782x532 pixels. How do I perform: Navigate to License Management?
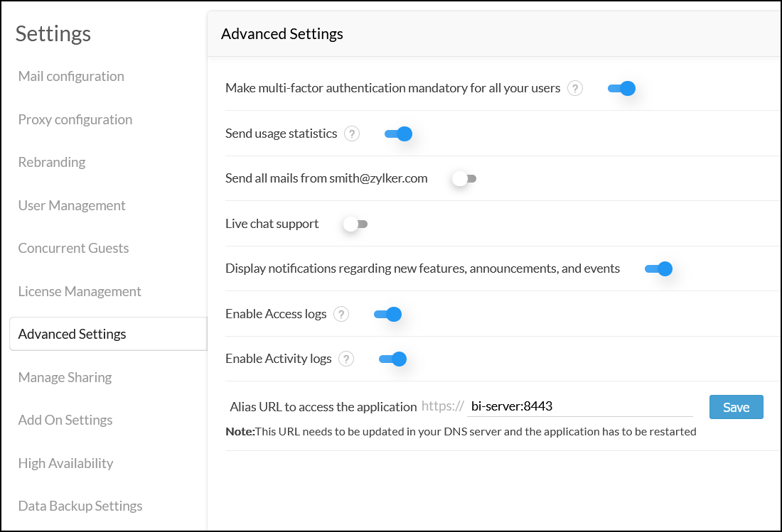(x=80, y=291)
